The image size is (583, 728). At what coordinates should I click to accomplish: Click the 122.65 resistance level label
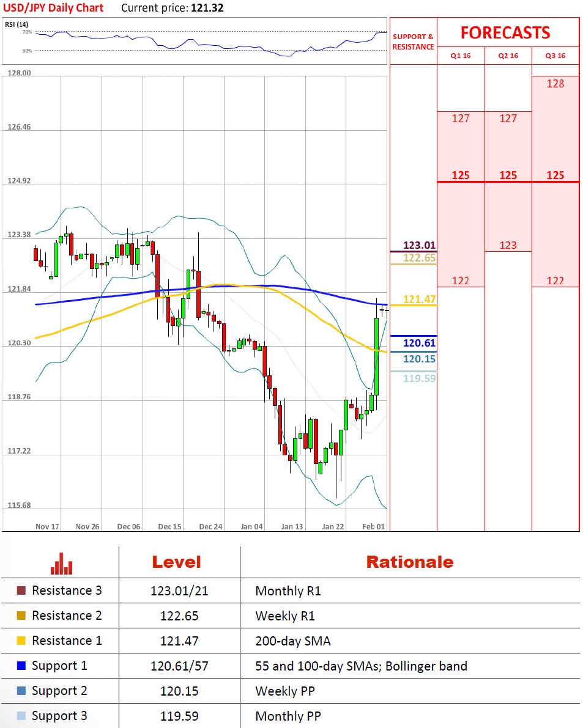tap(419, 258)
